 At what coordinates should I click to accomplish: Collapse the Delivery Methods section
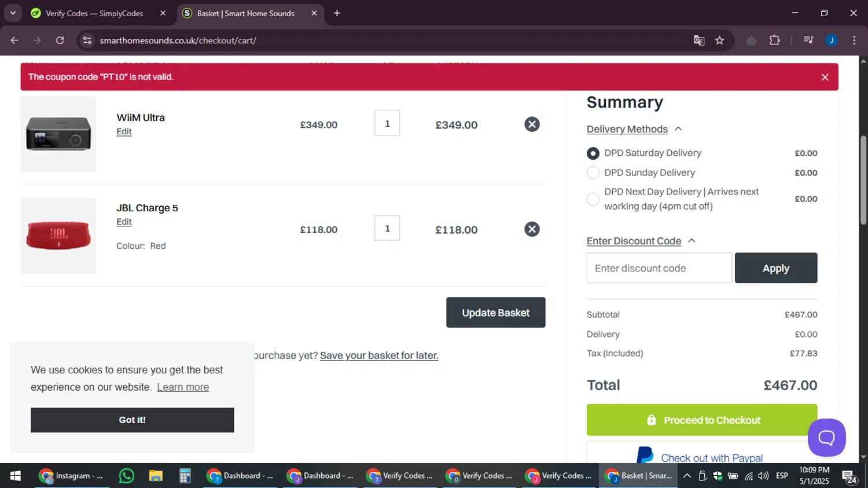(x=634, y=129)
